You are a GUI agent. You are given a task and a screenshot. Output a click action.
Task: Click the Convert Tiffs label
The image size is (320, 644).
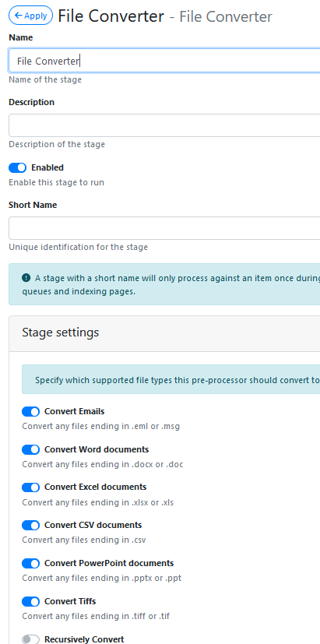point(70,602)
